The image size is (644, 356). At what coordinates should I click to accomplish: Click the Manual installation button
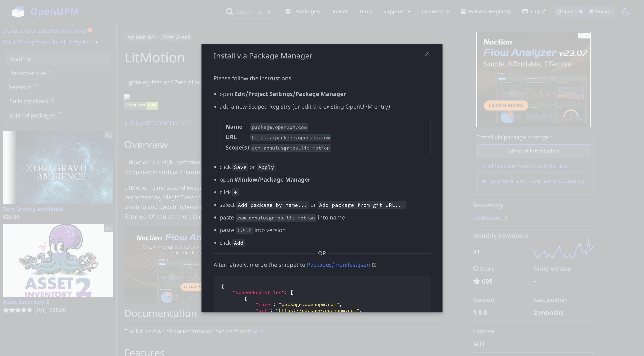coord(533,151)
